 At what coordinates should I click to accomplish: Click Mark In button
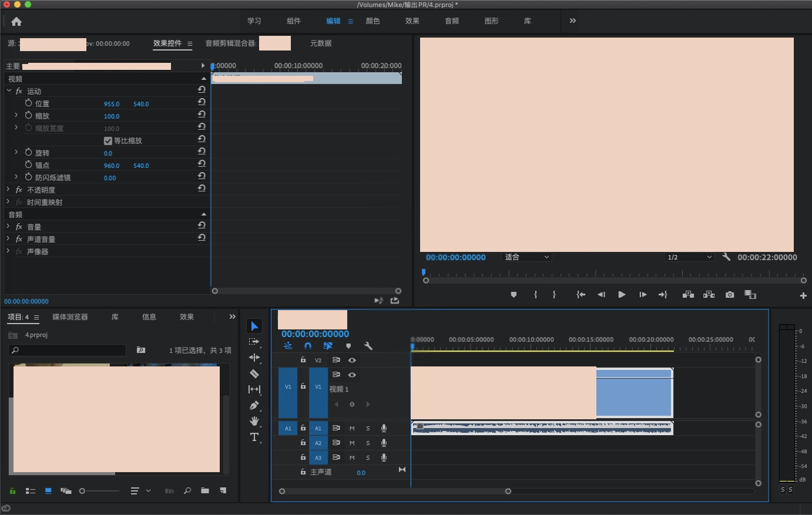535,295
